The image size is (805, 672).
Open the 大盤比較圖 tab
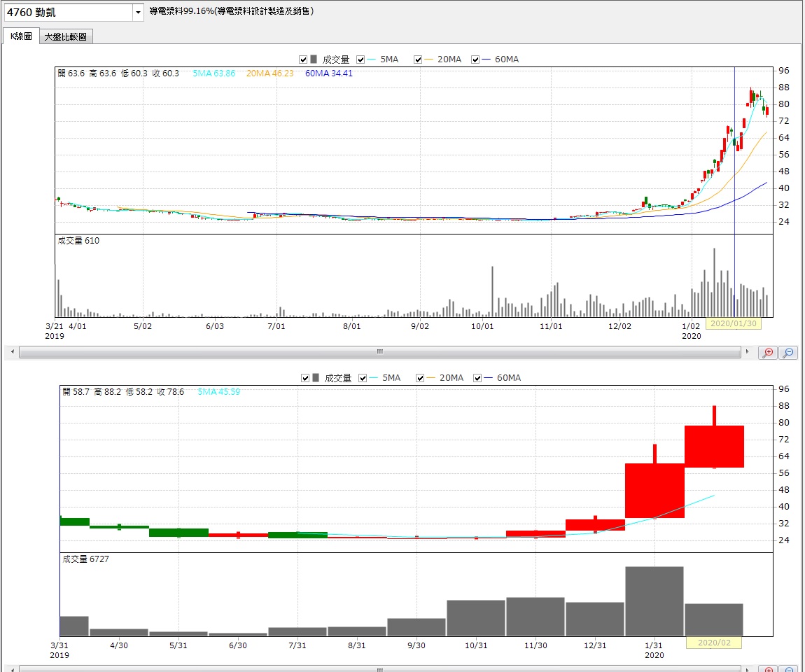click(65, 36)
